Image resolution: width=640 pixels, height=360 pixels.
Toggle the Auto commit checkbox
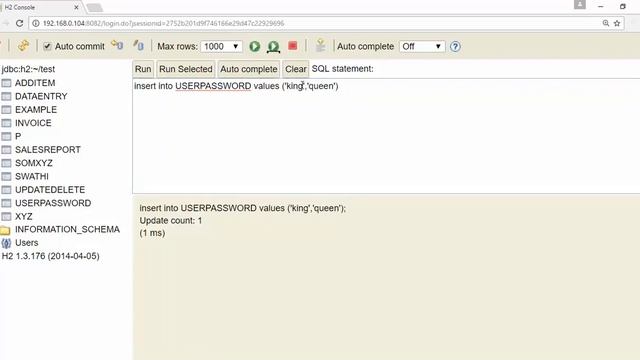47,46
